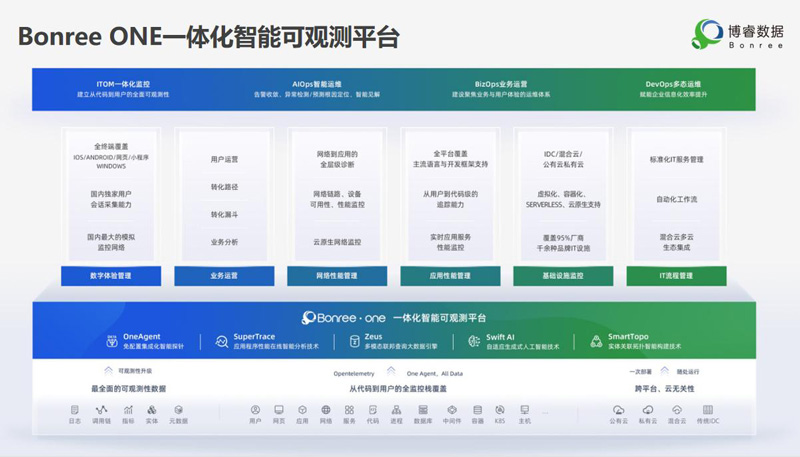
Task: Click the 容器 container icon
Action: tap(478, 410)
